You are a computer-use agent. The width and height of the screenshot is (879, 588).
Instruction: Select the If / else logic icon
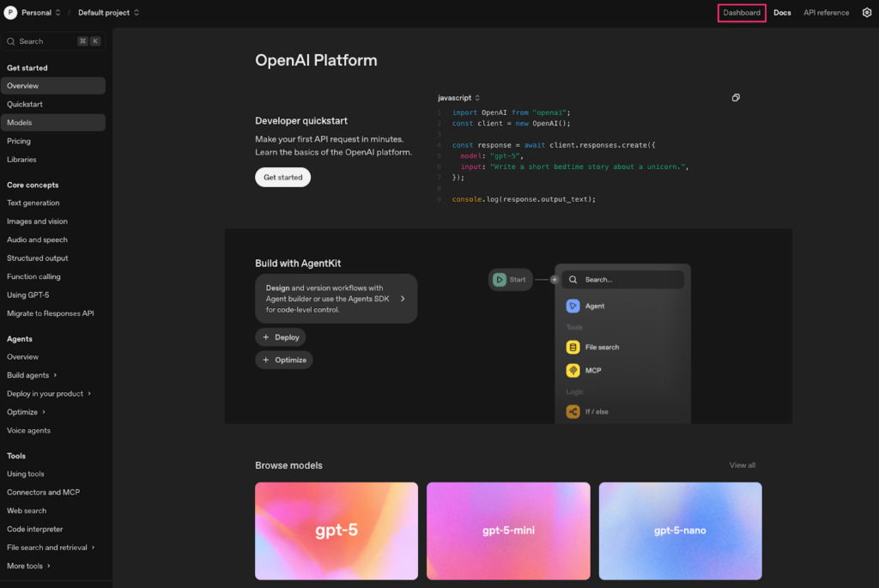click(x=573, y=411)
